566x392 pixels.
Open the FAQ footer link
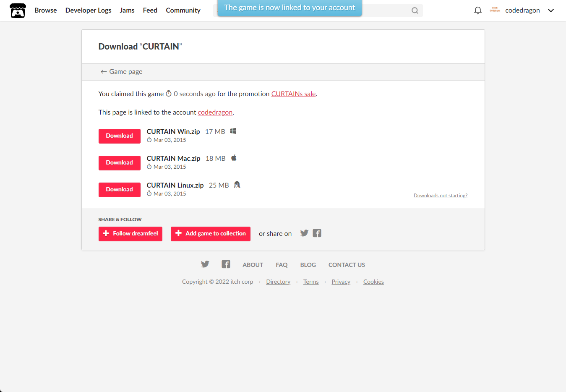click(x=282, y=265)
